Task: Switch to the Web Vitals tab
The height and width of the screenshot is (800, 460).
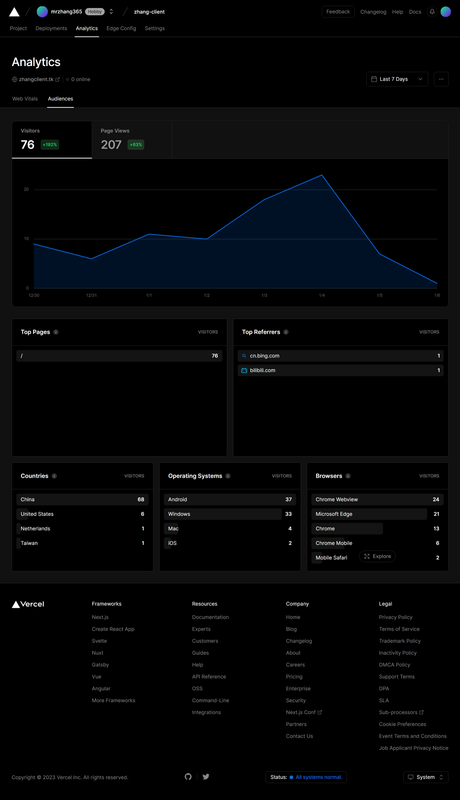Action: tap(25, 99)
